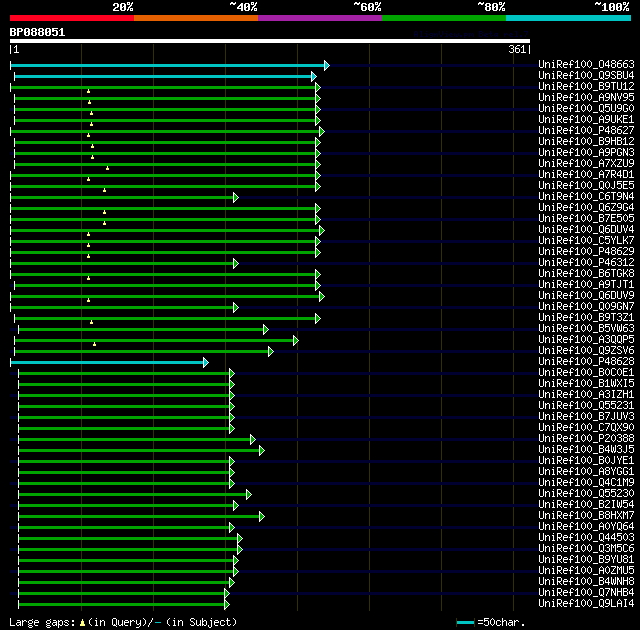Click the white query sequence bar
Image resolution: width=640 pixels, height=630 pixels.
(x=270, y=41)
